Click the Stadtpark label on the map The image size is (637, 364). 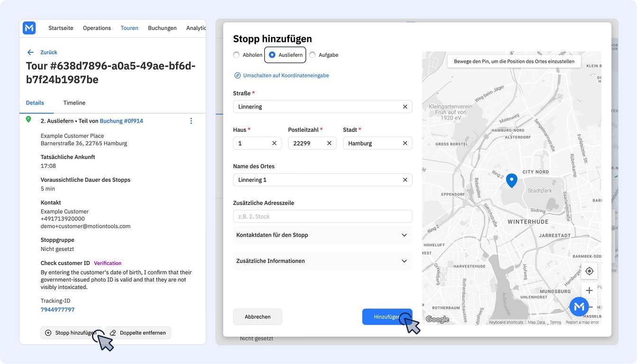point(540,191)
